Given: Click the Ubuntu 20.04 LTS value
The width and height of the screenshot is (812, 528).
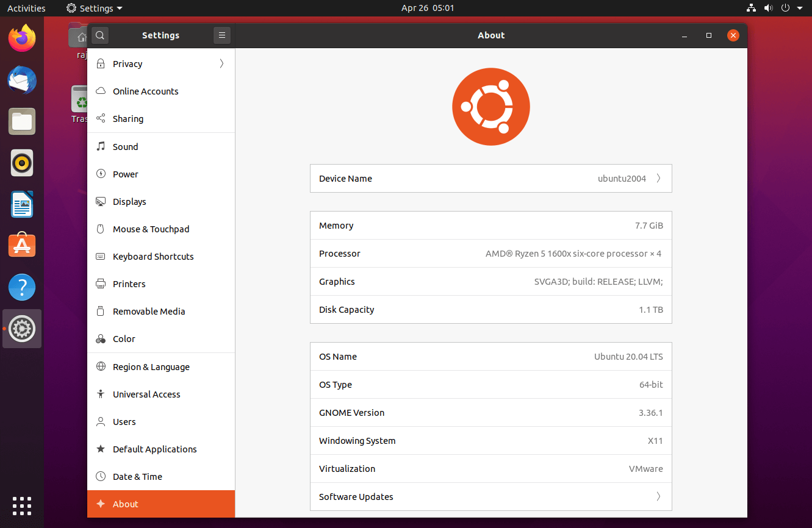Looking at the screenshot, I should [x=628, y=357].
